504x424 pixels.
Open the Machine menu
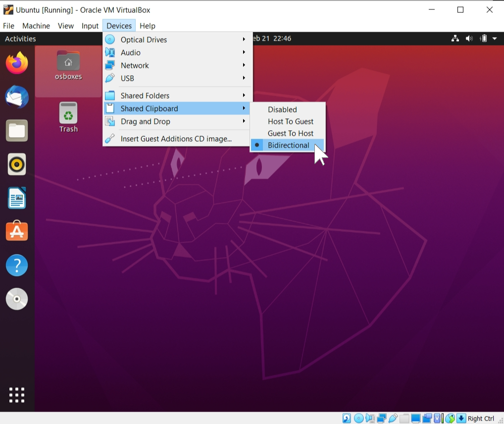click(x=36, y=26)
